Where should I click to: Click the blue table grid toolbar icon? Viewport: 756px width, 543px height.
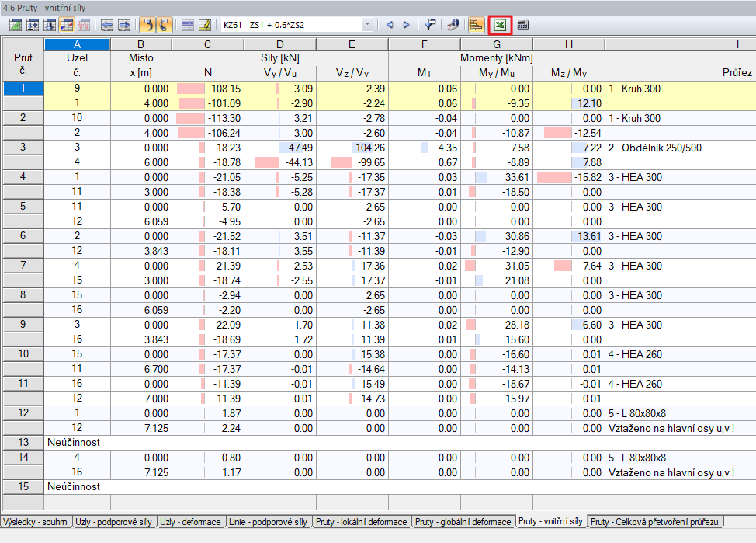(x=188, y=25)
